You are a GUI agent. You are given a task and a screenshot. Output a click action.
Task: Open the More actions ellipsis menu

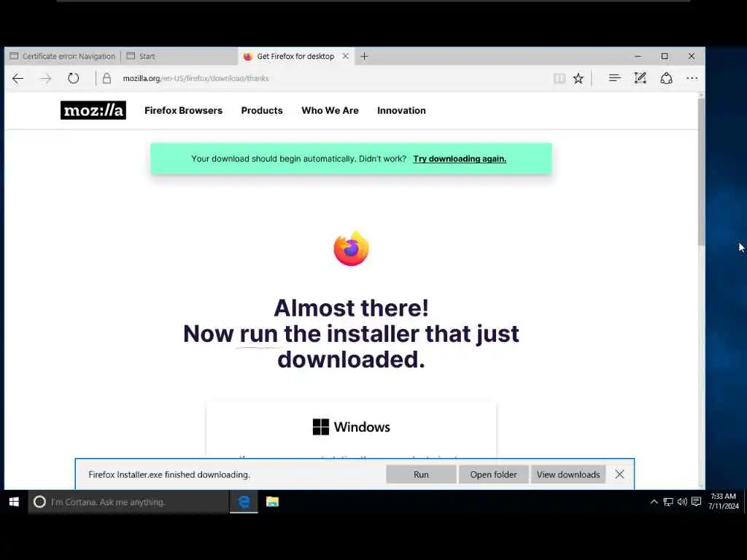(692, 79)
